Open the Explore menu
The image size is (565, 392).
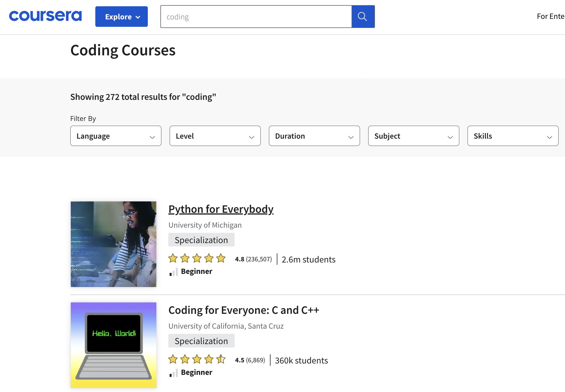121,17
